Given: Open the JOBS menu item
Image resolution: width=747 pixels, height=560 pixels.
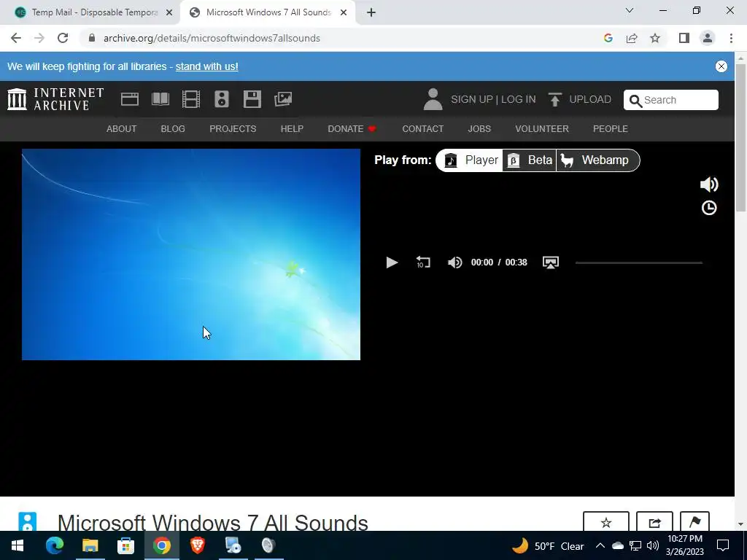Looking at the screenshot, I should click(x=479, y=128).
